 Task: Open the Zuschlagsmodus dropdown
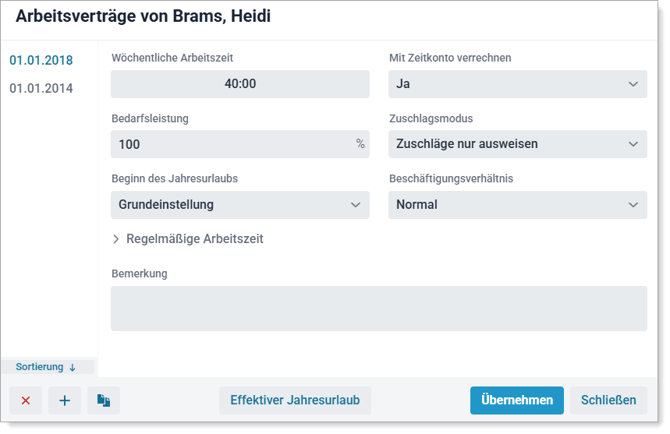click(x=517, y=144)
